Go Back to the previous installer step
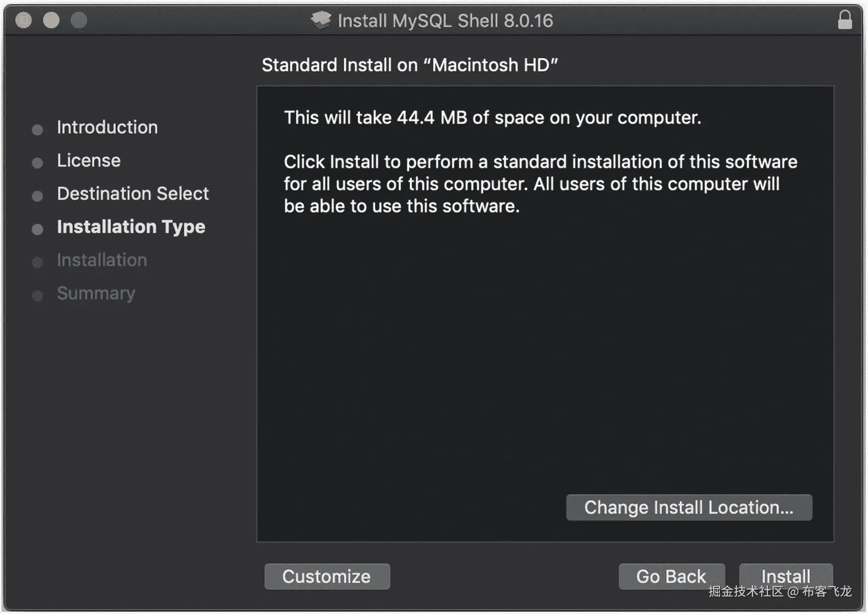Image resolution: width=868 pixels, height=614 pixels. click(x=671, y=576)
